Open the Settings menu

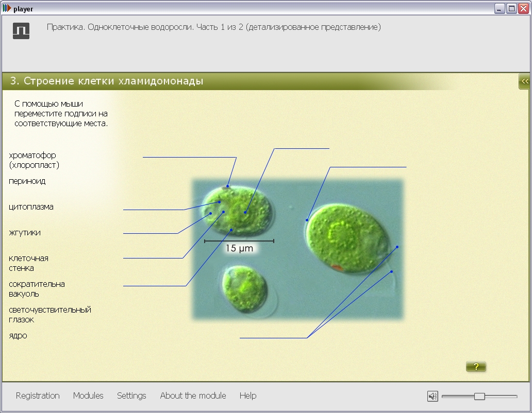[131, 395]
